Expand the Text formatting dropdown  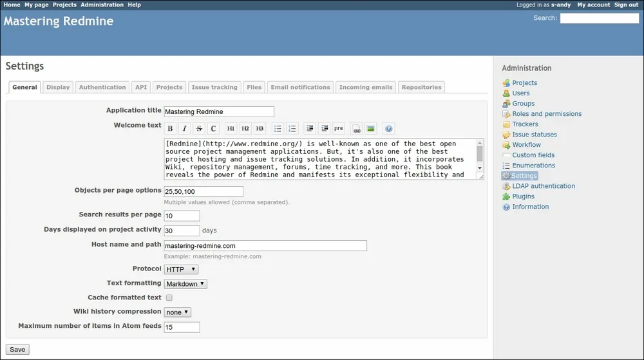point(185,283)
